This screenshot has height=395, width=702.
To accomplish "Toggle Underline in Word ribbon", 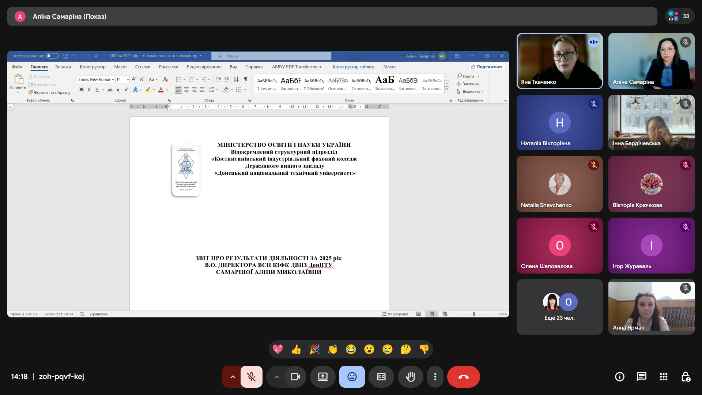I will 97,90.
